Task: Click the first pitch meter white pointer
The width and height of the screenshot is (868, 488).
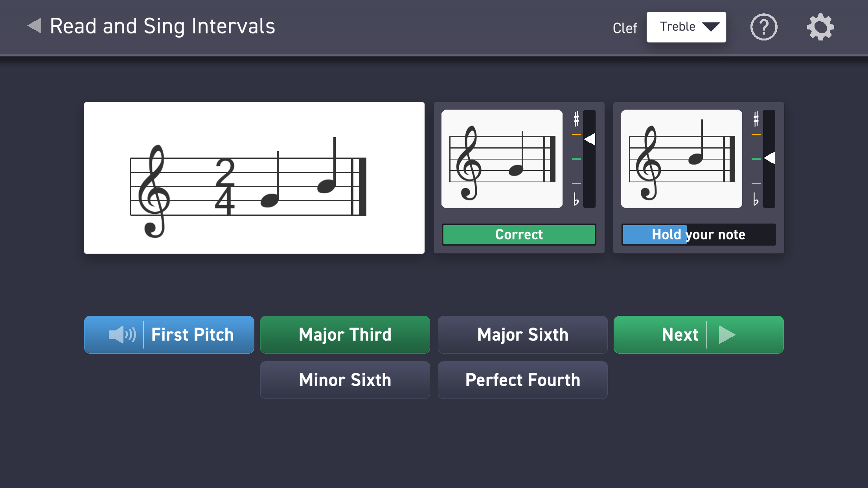Action: [590, 139]
